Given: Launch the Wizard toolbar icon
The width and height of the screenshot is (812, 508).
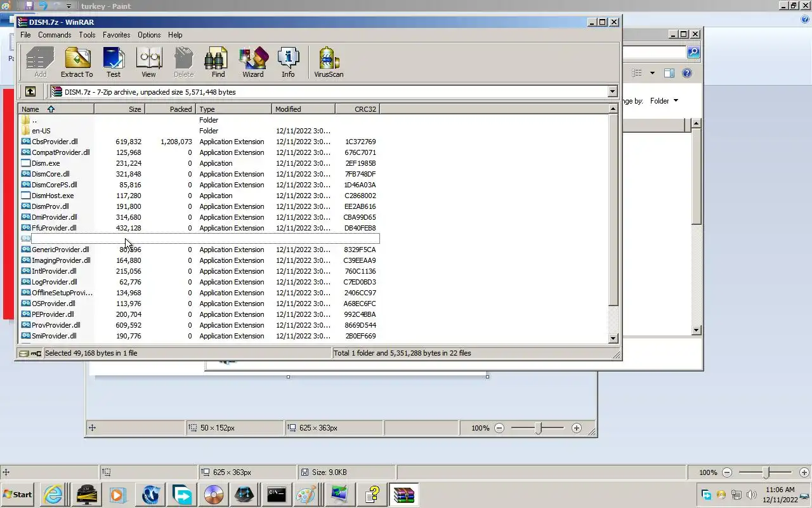Looking at the screenshot, I should [x=253, y=62].
